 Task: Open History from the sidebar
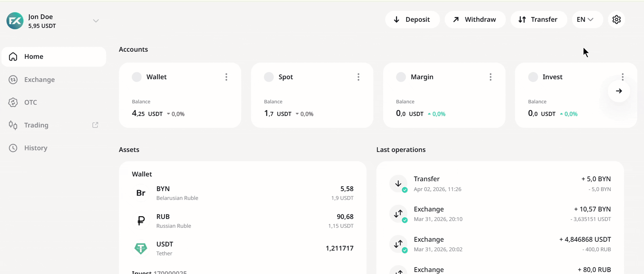click(35, 148)
